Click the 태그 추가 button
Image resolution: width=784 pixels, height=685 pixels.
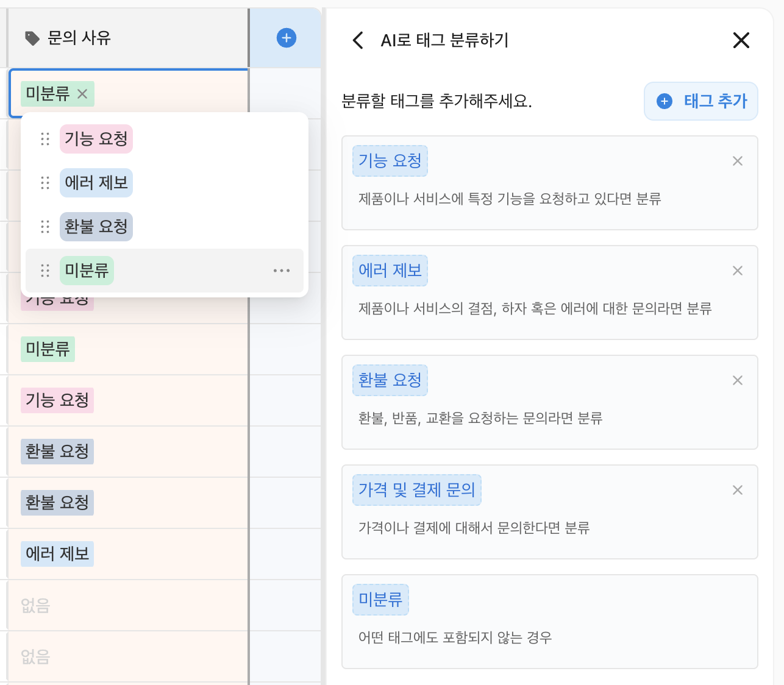(700, 101)
